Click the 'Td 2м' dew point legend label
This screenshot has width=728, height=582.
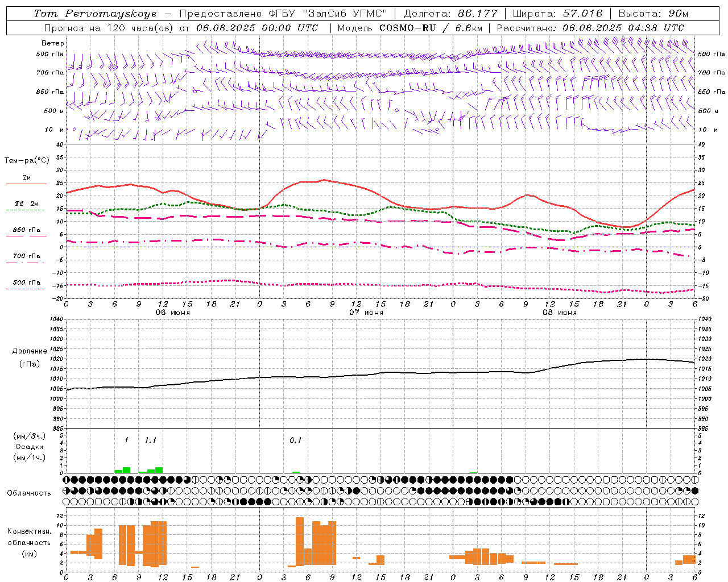pos(27,203)
